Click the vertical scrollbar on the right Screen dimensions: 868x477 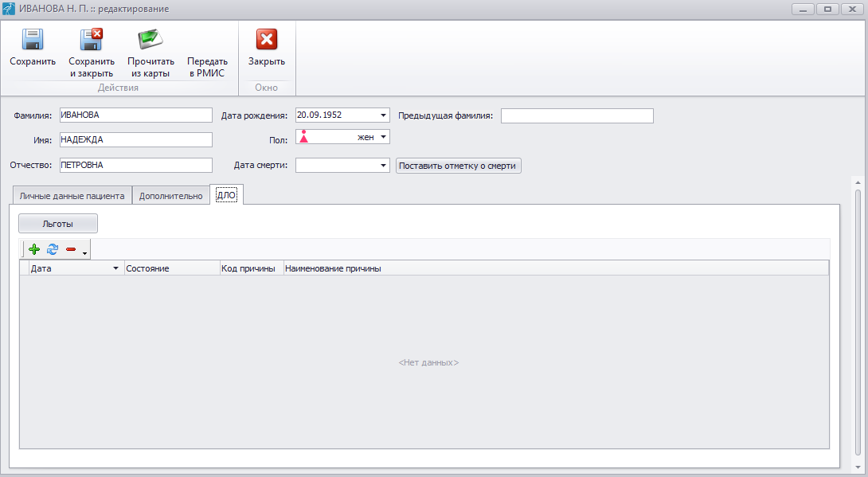click(858, 319)
